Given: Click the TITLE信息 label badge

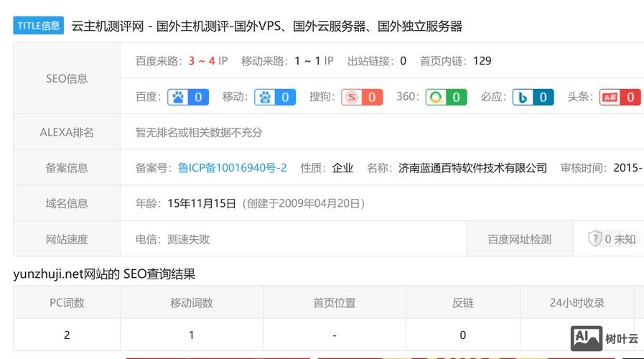Looking at the screenshot, I should (x=39, y=25).
